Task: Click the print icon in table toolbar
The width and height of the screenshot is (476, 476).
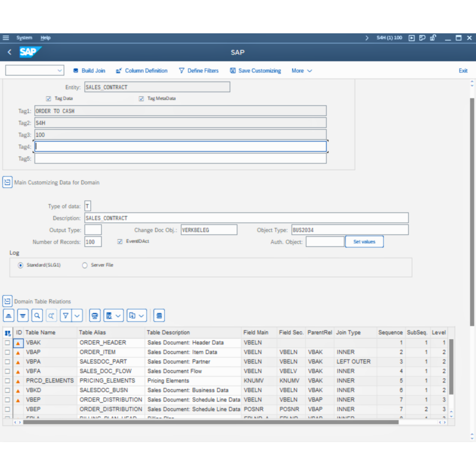Action: pos(95,315)
